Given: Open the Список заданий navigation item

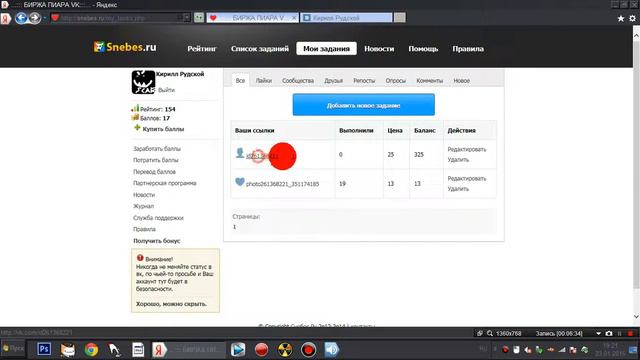Looking at the screenshot, I should [260, 49].
